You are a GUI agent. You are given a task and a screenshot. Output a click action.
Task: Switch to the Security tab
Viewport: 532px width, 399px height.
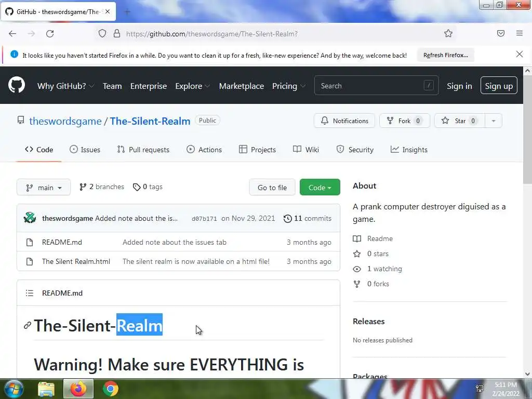[x=355, y=150]
